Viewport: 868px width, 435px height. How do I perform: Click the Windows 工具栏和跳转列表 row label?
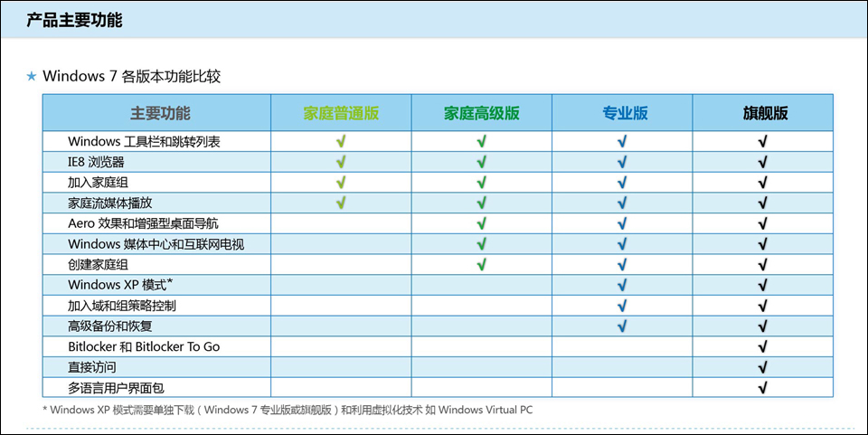tap(144, 141)
